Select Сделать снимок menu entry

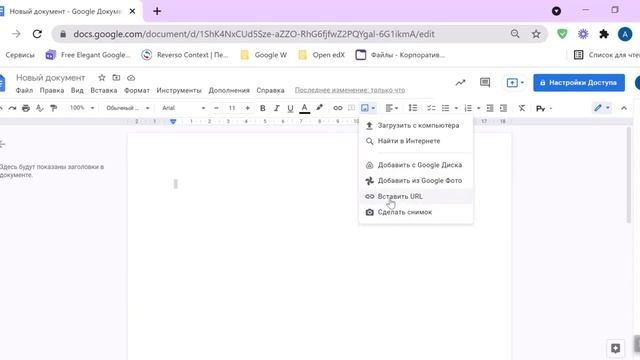point(416,212)
